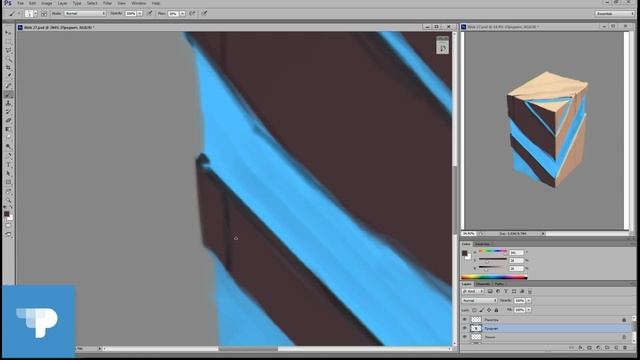This screenshot has height=360, width=640.
Task: Click the layer mask button in Layers panel
Action: 589,348
